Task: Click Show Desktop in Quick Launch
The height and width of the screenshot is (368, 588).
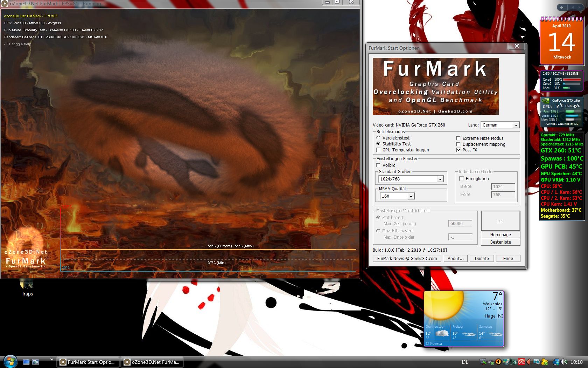Action: coord(26,362)
